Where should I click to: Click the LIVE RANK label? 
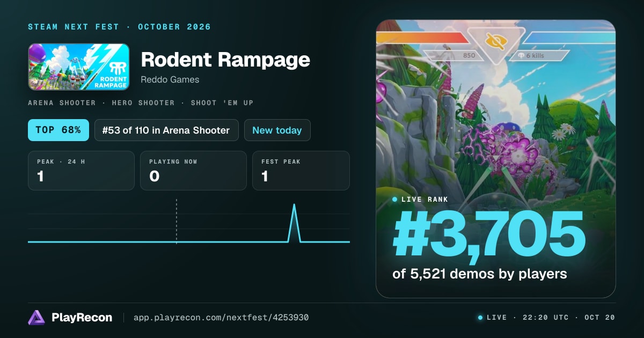click(425, 200)
